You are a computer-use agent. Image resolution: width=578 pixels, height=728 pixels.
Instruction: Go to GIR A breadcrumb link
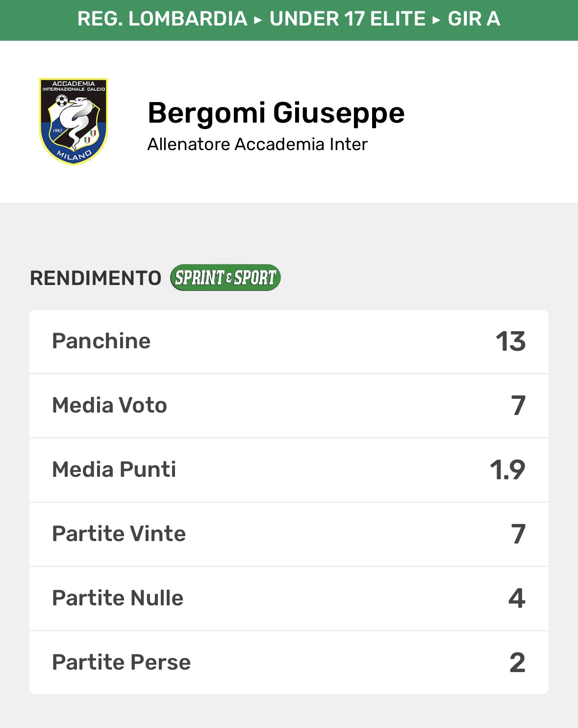pyautogui.click(x=474, y=19)
